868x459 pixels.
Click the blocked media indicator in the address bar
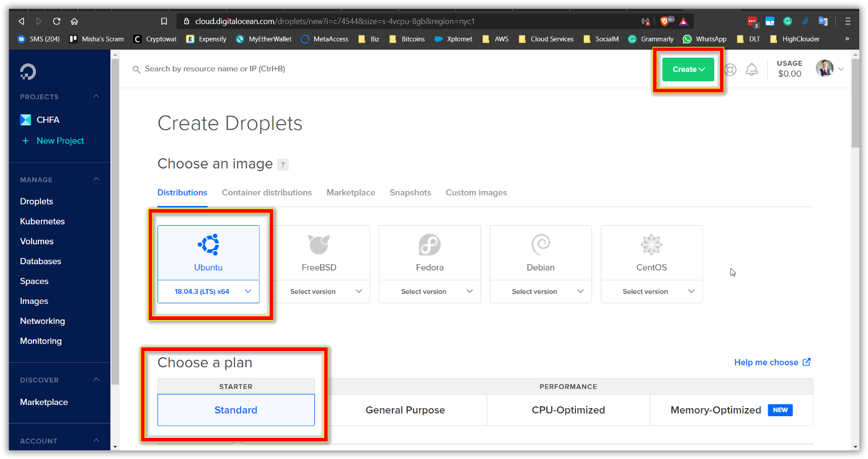tap(645, 21)
